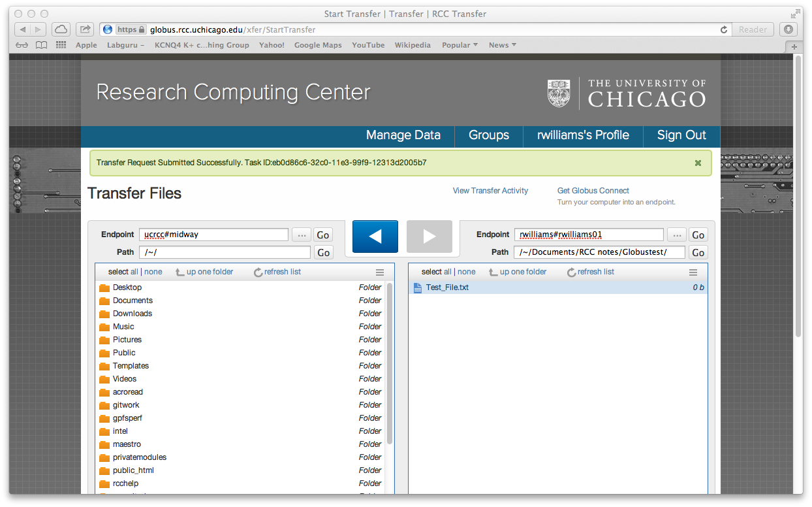Browse endpoints with right ellipsis button

pos(677,235)
